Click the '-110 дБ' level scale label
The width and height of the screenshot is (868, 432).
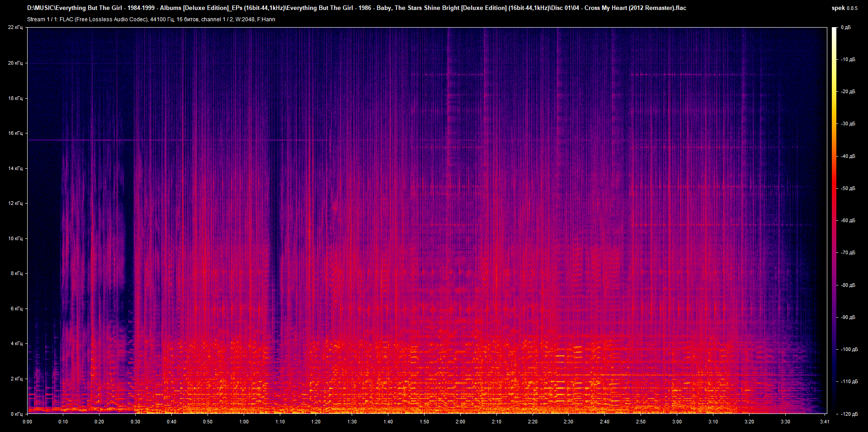click(849, 382)
